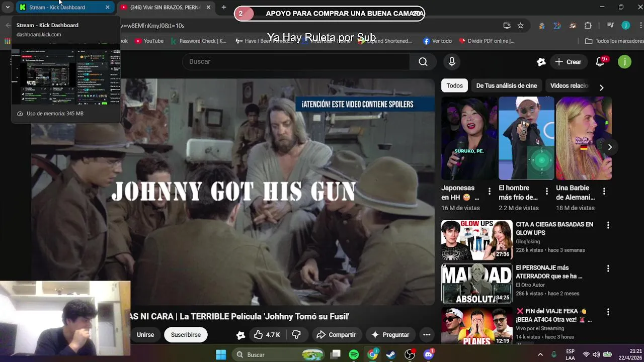This screenshot has width=644, height=362.
Task: Open Password Check bookmark
Action: tap(198, 41)
